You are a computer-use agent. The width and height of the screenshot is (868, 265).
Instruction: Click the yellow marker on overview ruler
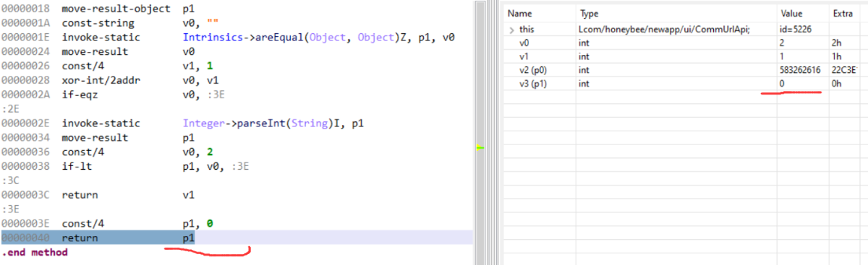click(x=479, y=148)
